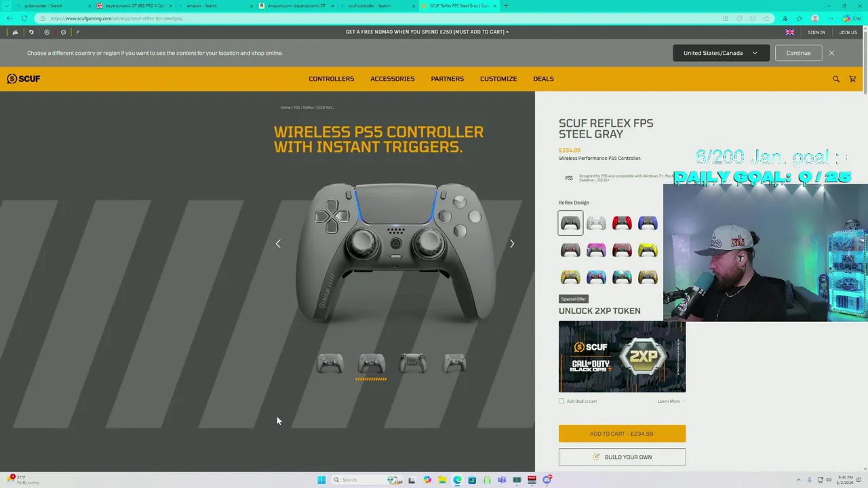Click the Continue region button

coord(798,53)
